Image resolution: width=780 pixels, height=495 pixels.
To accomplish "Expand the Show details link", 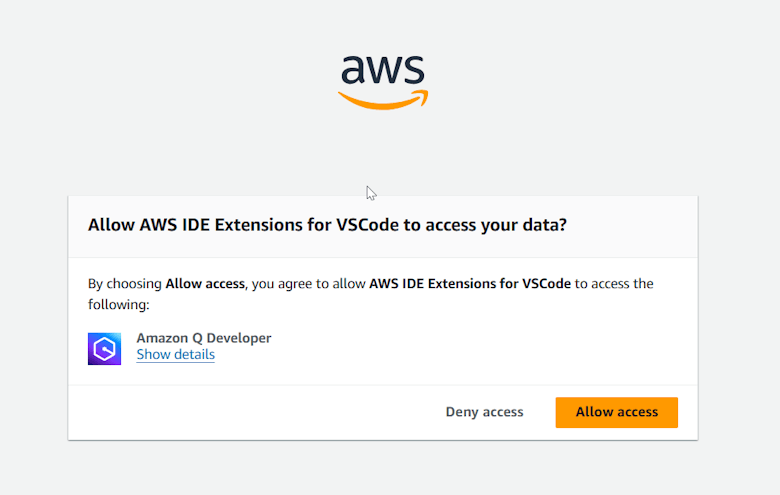I will pos(175,355).
